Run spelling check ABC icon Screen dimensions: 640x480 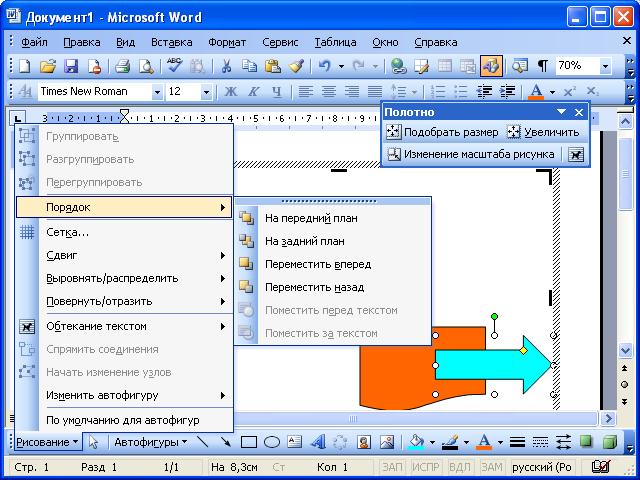click(x=174, y=66)
